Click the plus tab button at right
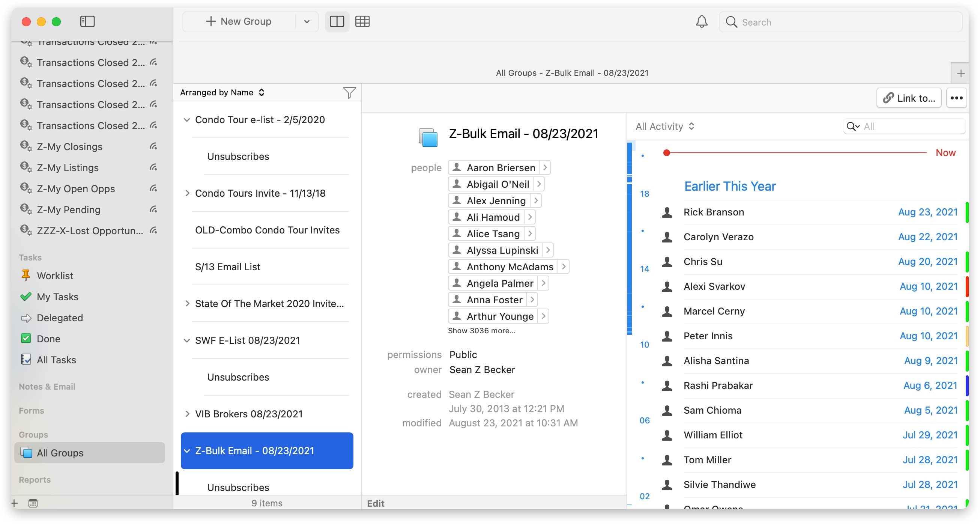The height and width of the screenshot is (524, 980). pyautogui.click(x=960, y=73)
